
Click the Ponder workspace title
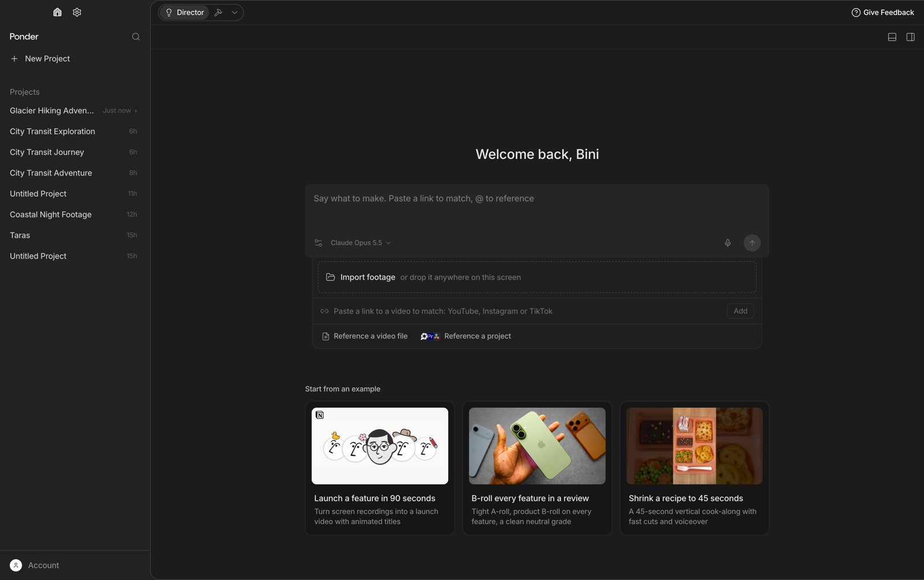coord(24,36)
